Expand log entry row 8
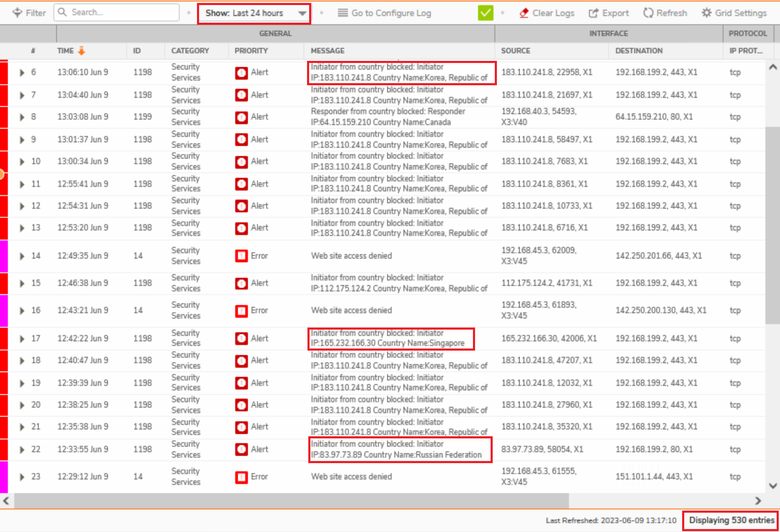Viewport: 780px width, 532px height. click(x=22, y=117)
